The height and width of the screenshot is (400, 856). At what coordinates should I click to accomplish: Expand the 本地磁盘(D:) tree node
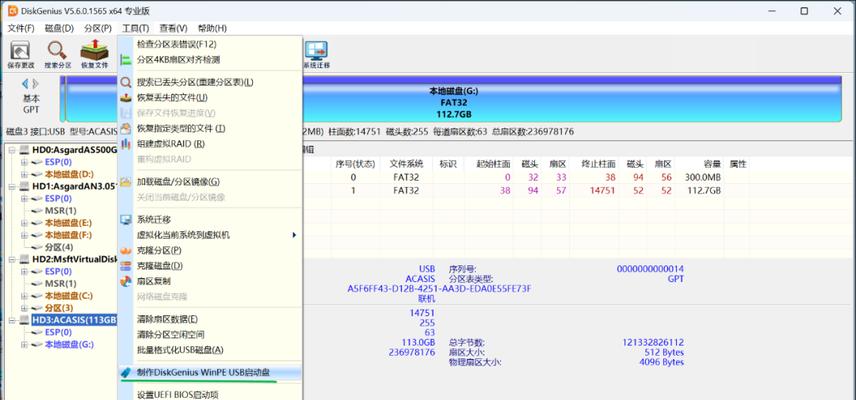pyautogui.click(x=23, y=174)
